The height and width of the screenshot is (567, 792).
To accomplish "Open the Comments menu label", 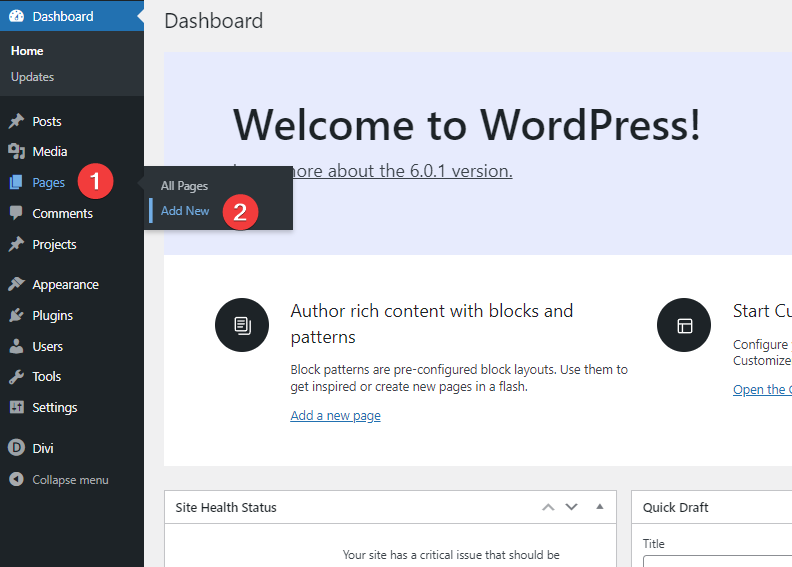I will pos(63,214).
